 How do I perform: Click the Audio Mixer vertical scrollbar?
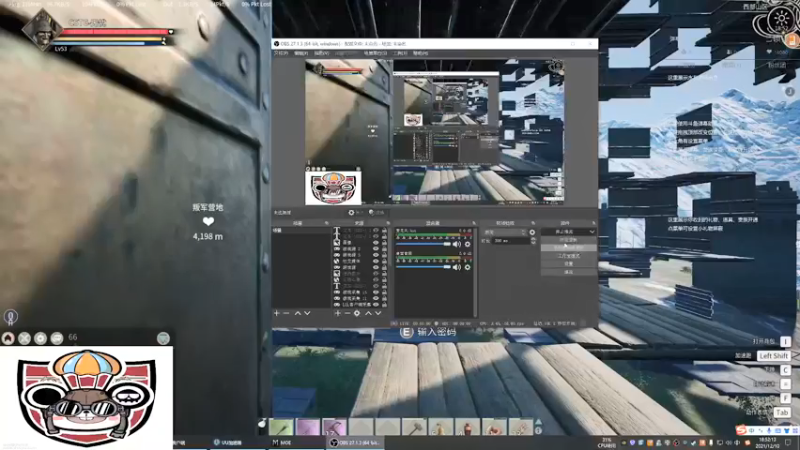pos(476,272)
